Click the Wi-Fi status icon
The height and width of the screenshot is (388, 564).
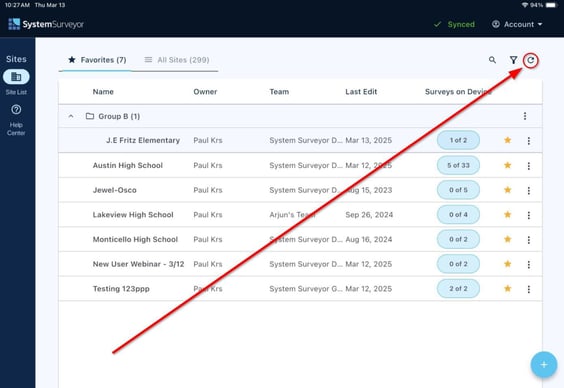(x=525, y=5)
